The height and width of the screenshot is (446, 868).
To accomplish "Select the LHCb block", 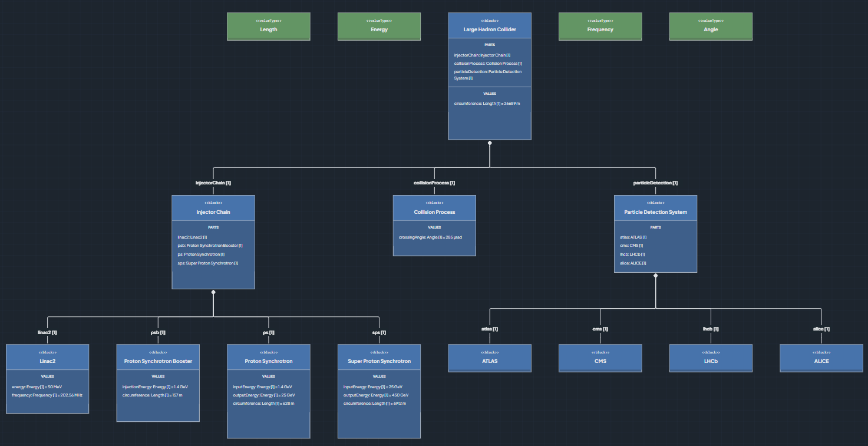I will pos(711,358).
